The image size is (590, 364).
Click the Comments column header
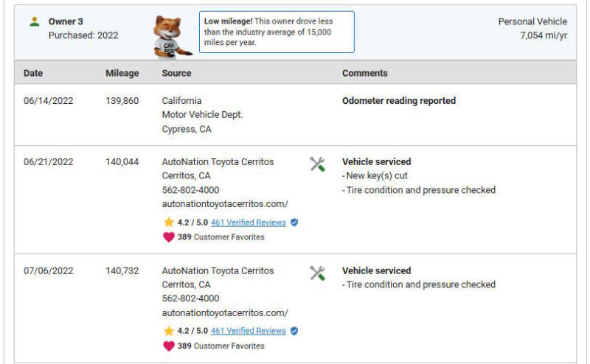pyautogui.click(x=364, y=73)
